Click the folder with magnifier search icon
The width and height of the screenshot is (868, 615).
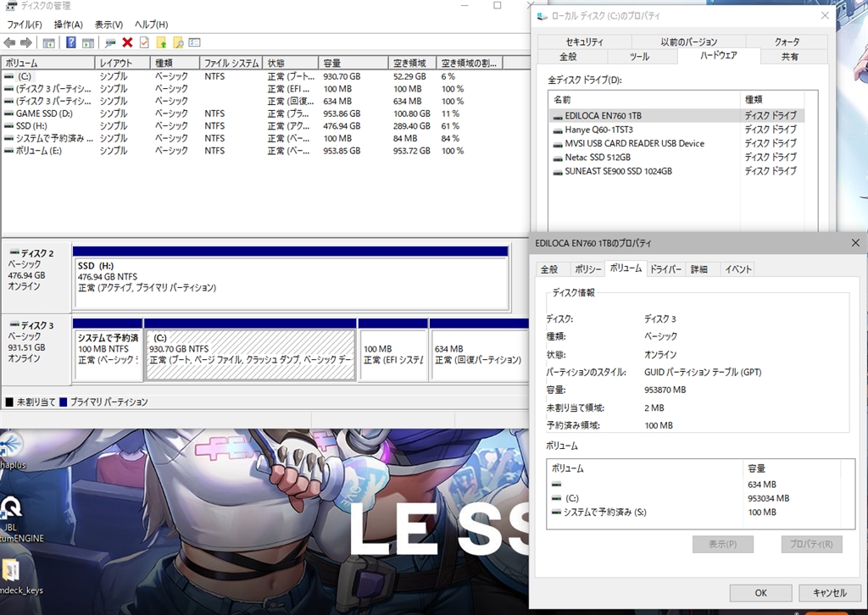[178, 42]
